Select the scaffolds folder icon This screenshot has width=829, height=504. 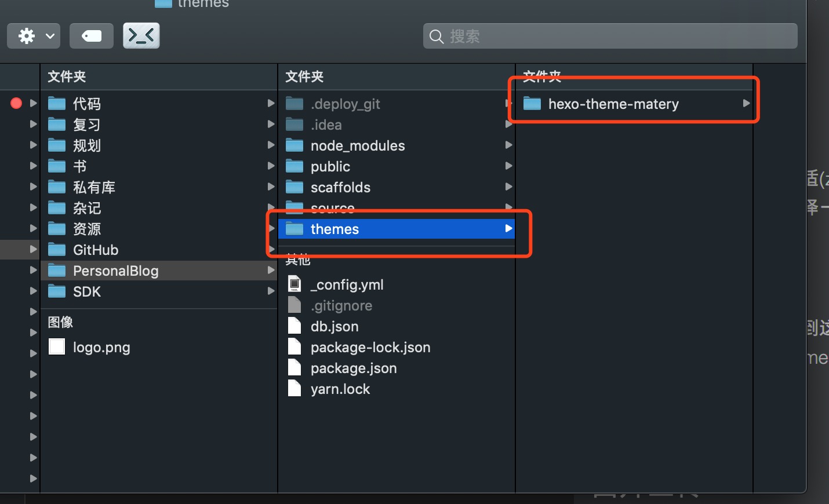tap(294, 187)
